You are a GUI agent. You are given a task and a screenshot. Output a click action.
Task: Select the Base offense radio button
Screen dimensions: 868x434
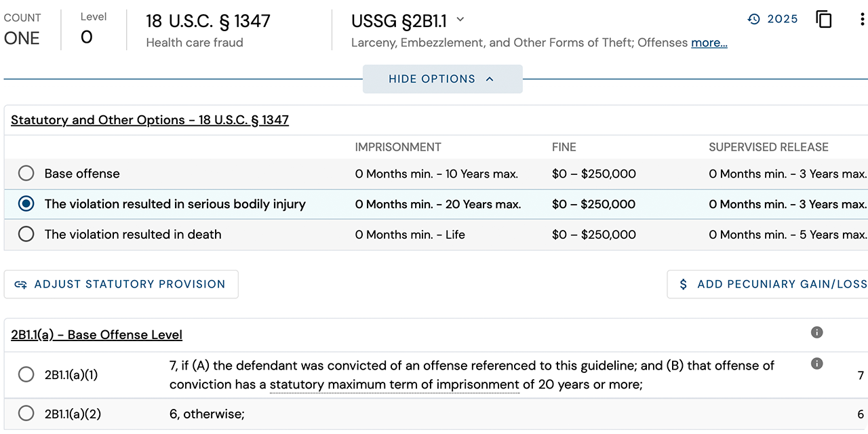click(26, 173)
